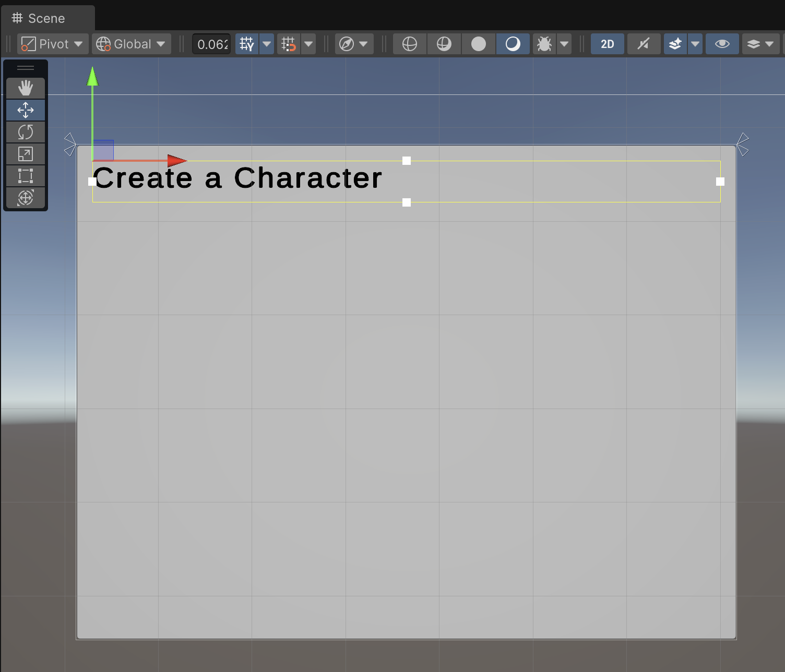Image resolution: width=785 pixels, height=672 pixels.
Task: Open the debug draw mode bug icon
Action: click(544, 44)
